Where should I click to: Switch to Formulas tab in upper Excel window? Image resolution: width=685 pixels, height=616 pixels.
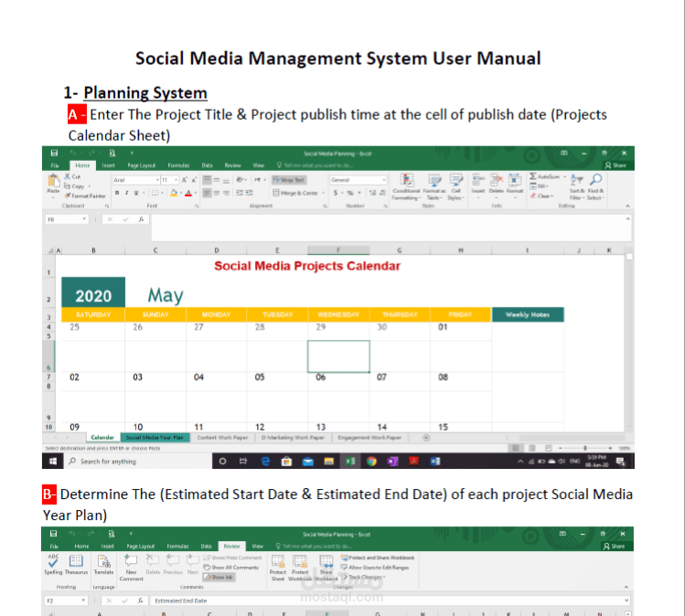[178, 165]
